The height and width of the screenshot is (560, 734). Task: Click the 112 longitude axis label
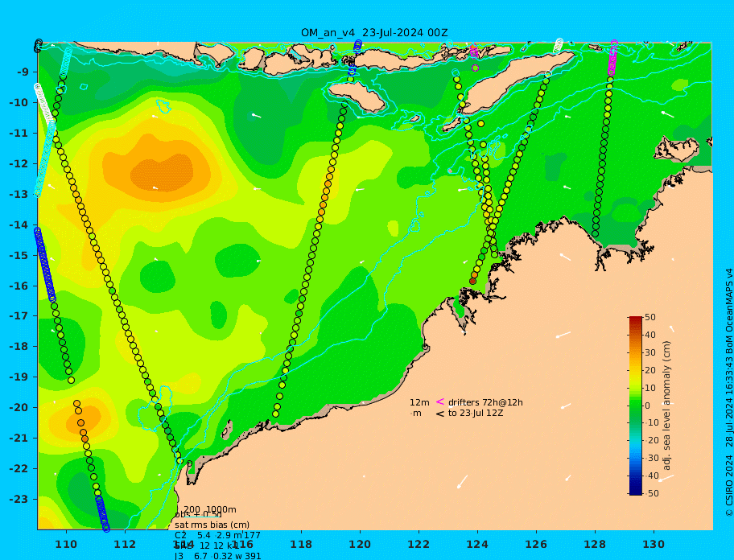click(x=125, y=545)
